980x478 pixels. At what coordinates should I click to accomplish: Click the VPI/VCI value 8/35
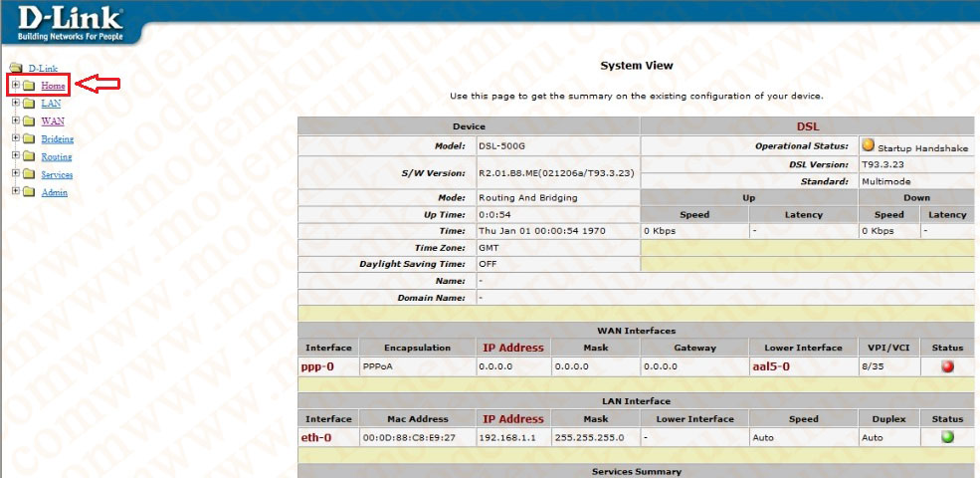tap(872, 367)
